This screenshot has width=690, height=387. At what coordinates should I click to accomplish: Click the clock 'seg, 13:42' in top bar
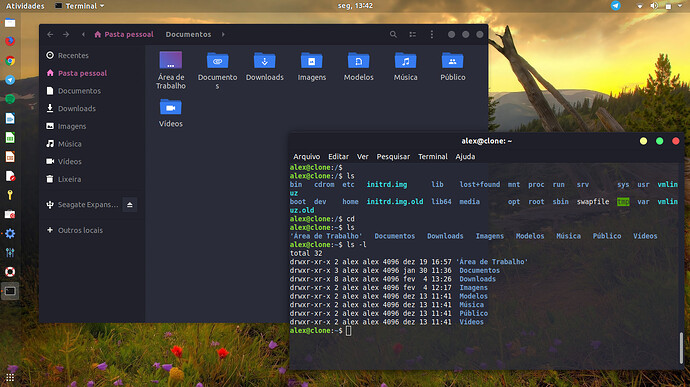(355, 6)
